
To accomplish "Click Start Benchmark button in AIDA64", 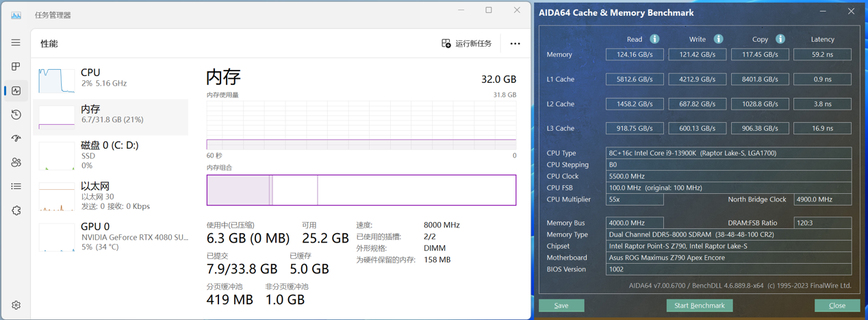I will (x=700, y=306).
